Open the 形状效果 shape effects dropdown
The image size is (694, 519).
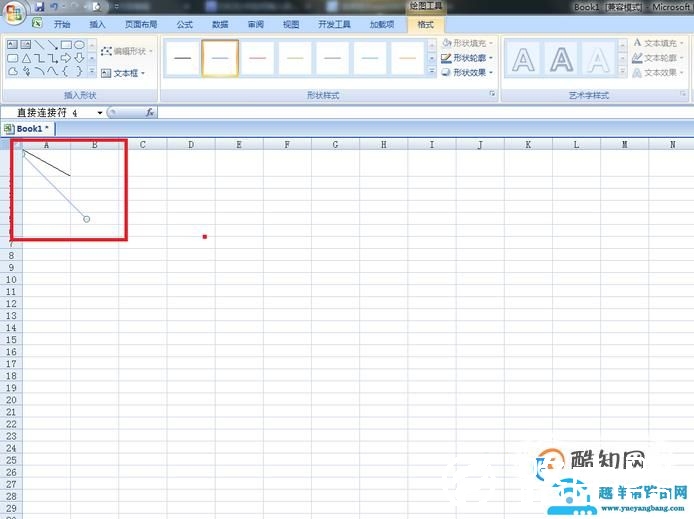click(x=467, y=72)
